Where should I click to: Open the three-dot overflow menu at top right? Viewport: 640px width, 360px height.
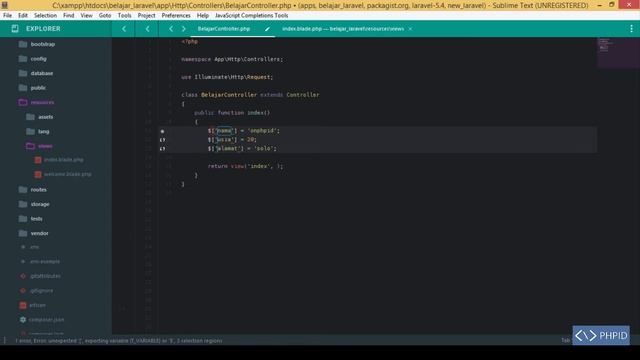pyautogui.click(x=631, y=29)
